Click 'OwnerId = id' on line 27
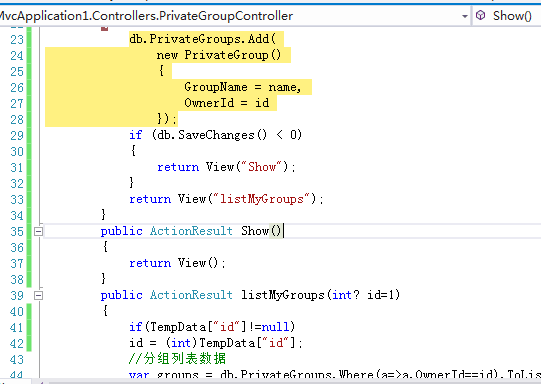 point(226,103)
